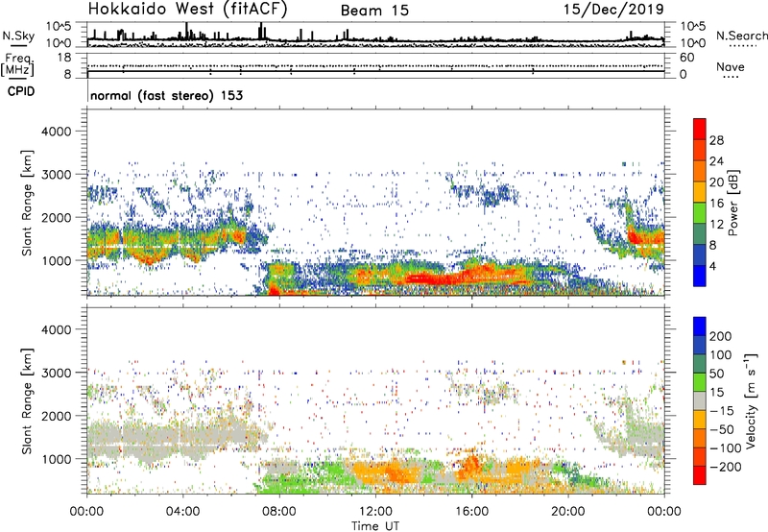The height and width of the screenshot is (532, 768).
Task: Click the 'Time UT' axis label
Action: [375, 526]
